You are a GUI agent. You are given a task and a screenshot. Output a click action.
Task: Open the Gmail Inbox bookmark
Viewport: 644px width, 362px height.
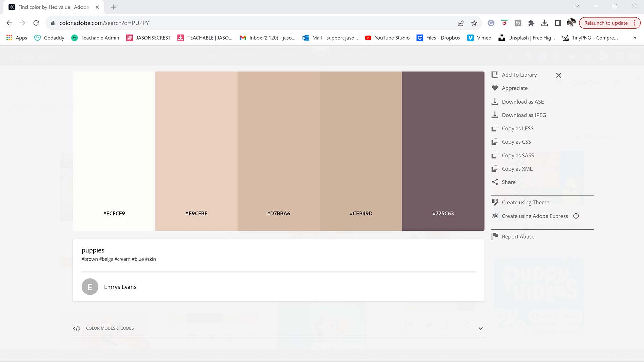click(x=268, y=38)
